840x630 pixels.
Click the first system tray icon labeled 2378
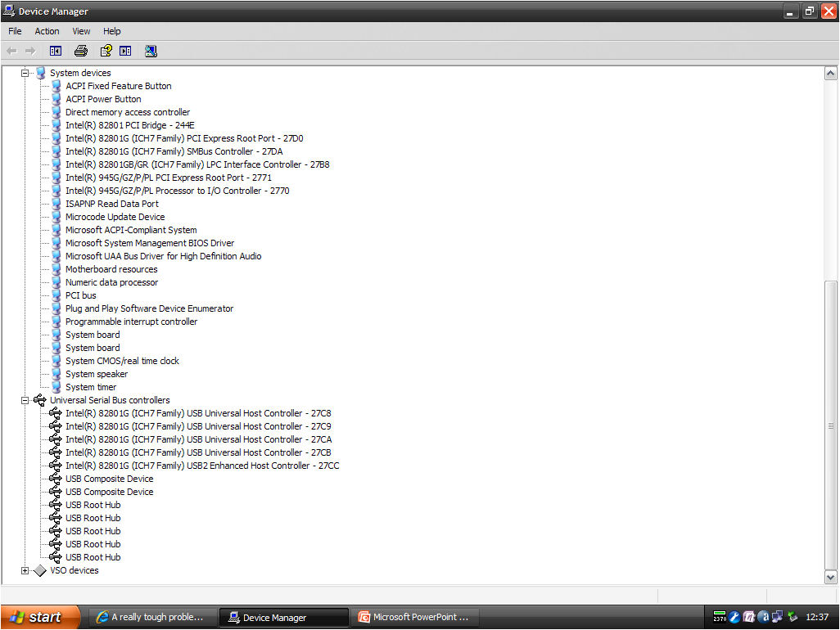[x=720, y=617]
